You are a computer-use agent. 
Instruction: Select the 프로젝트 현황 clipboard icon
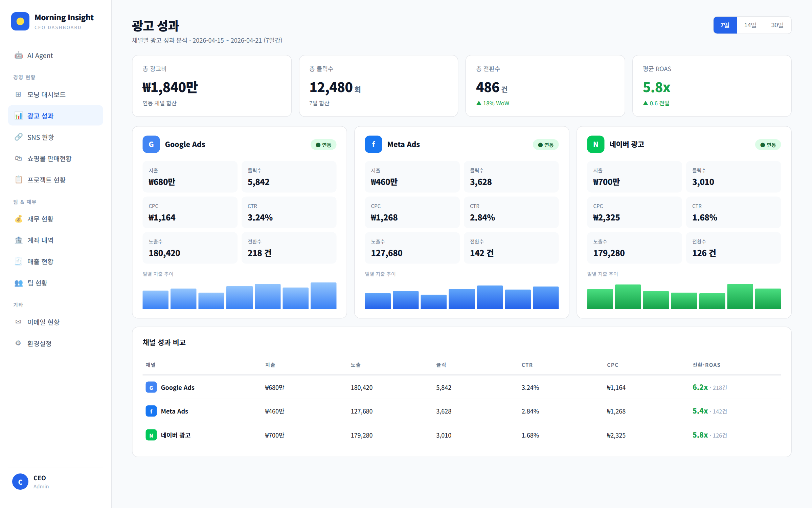[x=19, y=180]
